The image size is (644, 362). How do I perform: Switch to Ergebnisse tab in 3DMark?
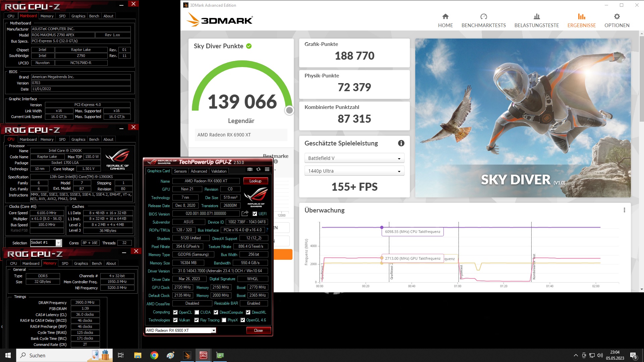(x=582, y=20)
